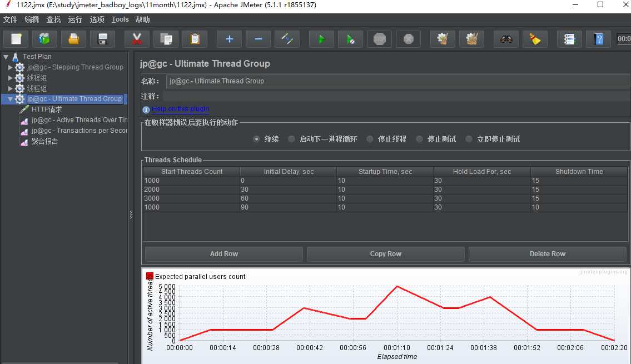631x364 pixels.
Task: Collapse the Test Plan tree node
Action: [x=6, y=57]
